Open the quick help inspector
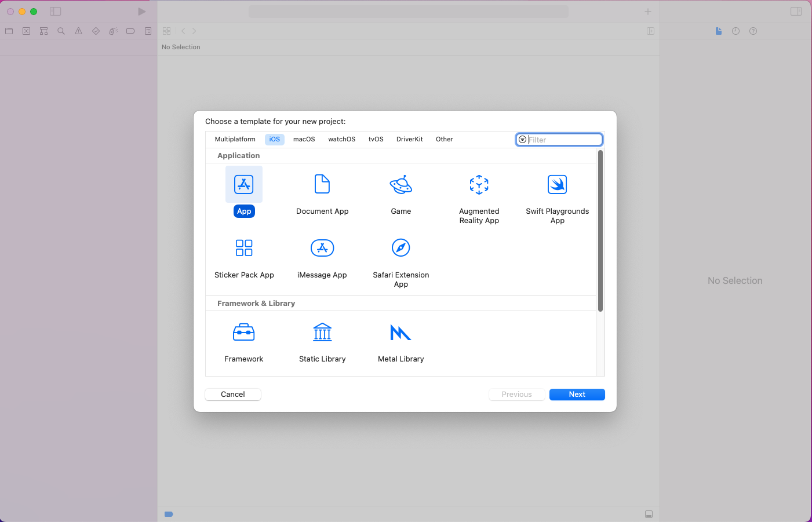This screenshot has width=812, height=522. [x=753, y=31]
